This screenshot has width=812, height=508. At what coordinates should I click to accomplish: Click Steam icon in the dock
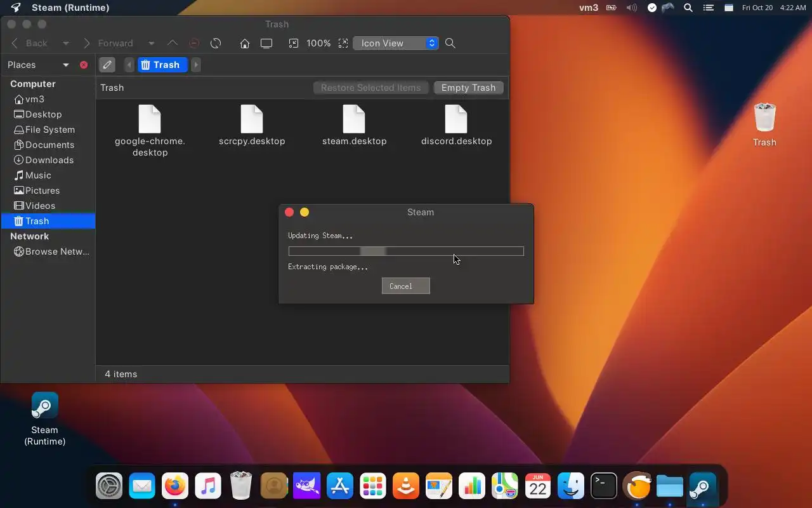point(703,487)
